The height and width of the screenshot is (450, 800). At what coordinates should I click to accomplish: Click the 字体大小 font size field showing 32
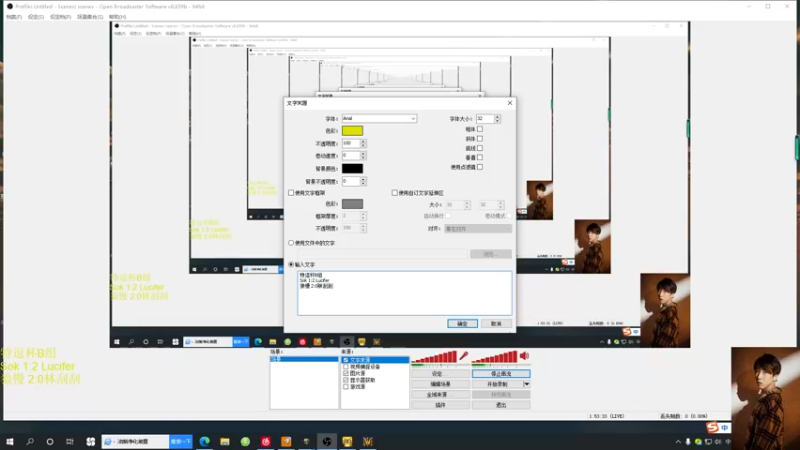(485, 118)
